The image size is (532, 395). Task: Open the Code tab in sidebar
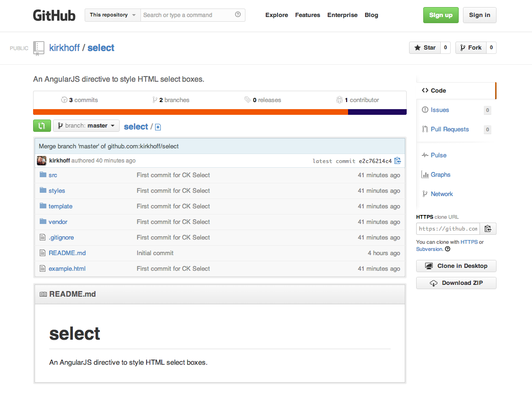click(456, 91)
